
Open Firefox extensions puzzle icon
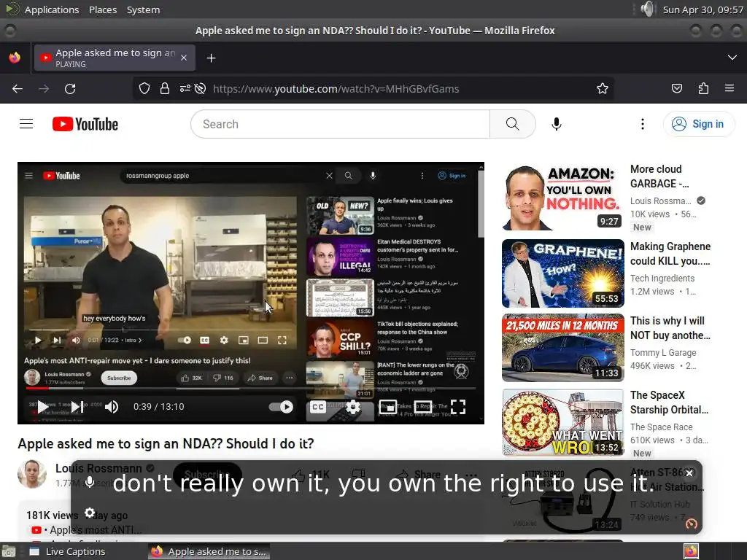pos(703,88)
